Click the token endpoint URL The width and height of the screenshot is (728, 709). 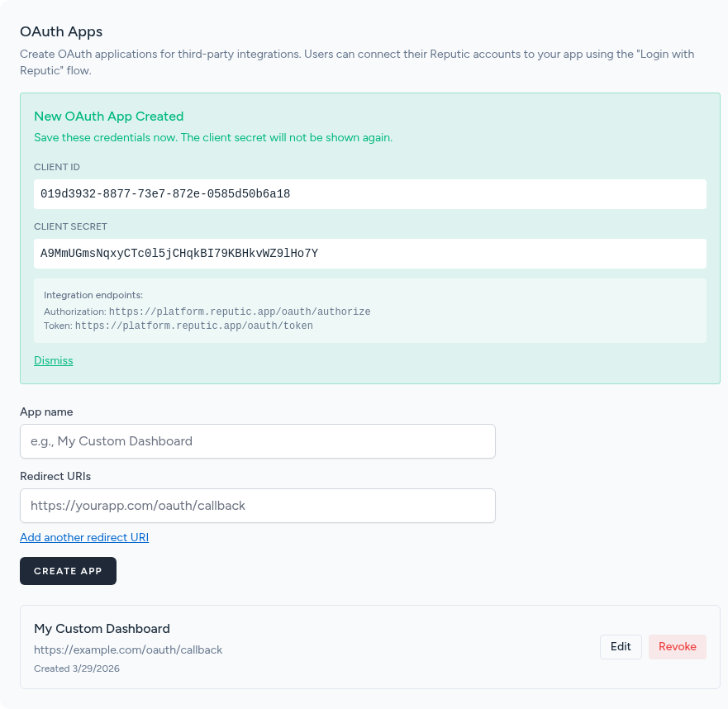tap(195, 326)
